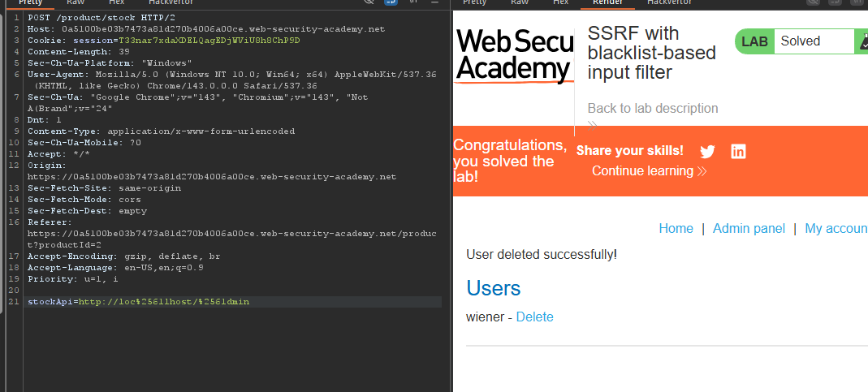868x392 pixels.
Task: Select the response panel Render tab
Action: click(607, 2)
